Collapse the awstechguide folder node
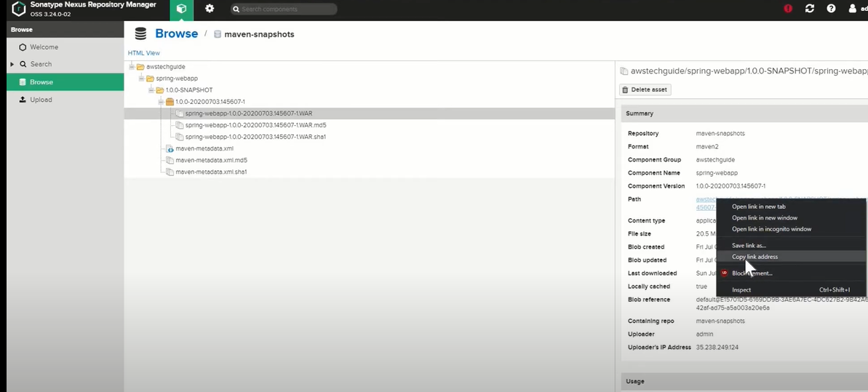This screenshot has height=392, width=868. pos(132,66)
